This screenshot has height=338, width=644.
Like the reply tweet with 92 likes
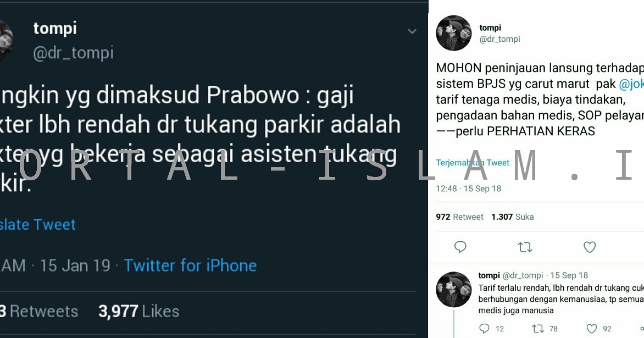click(x=591, y=329)
